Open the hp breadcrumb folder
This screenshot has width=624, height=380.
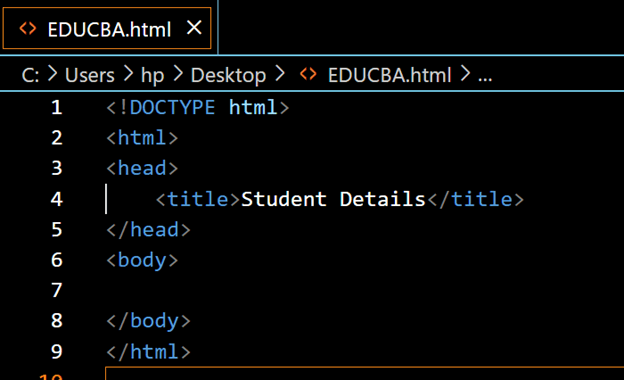coord(152,76)
